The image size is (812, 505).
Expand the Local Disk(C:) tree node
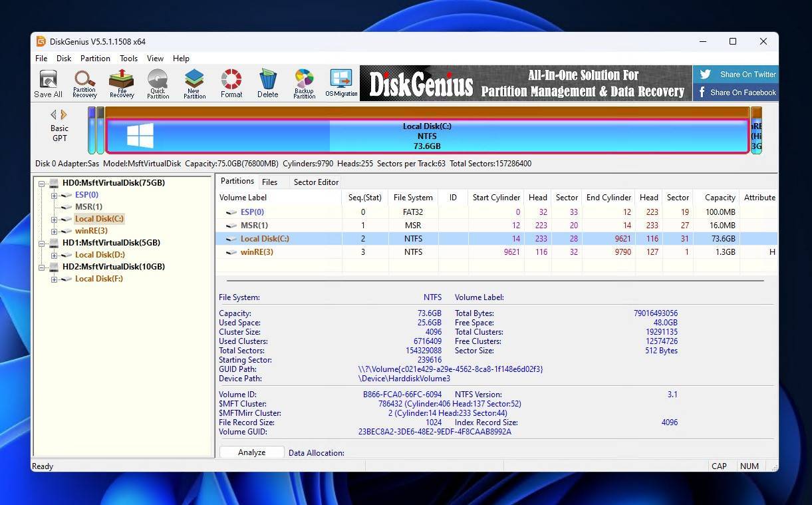click(54, 219)
